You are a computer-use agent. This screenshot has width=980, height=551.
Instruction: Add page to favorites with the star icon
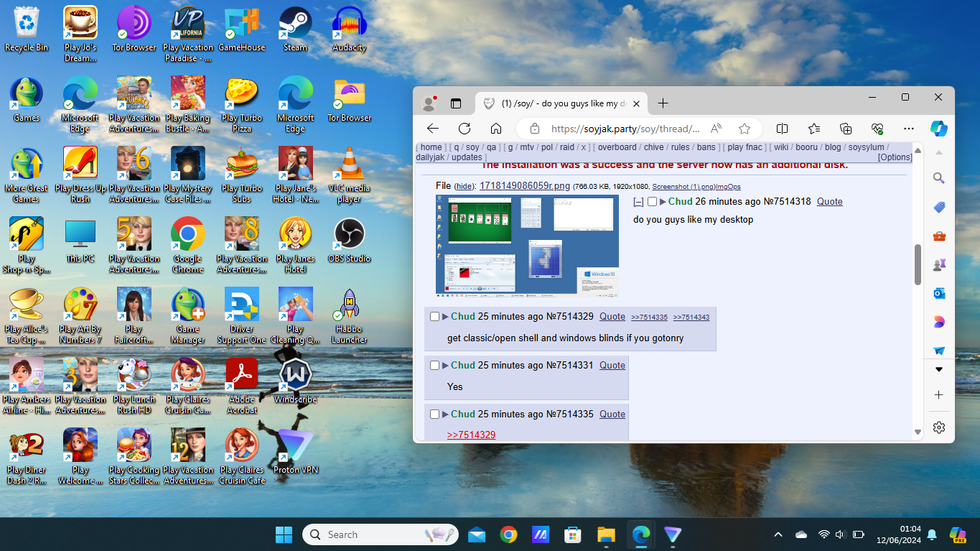[x=745, y=129]
